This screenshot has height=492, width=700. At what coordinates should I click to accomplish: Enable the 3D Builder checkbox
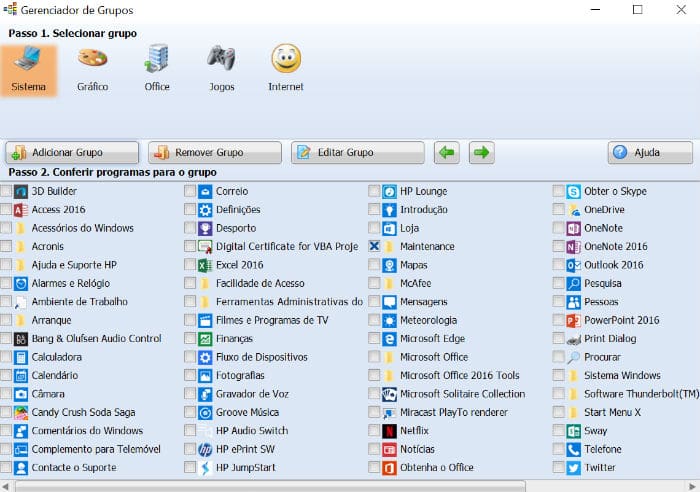click(x=6, y=191)
